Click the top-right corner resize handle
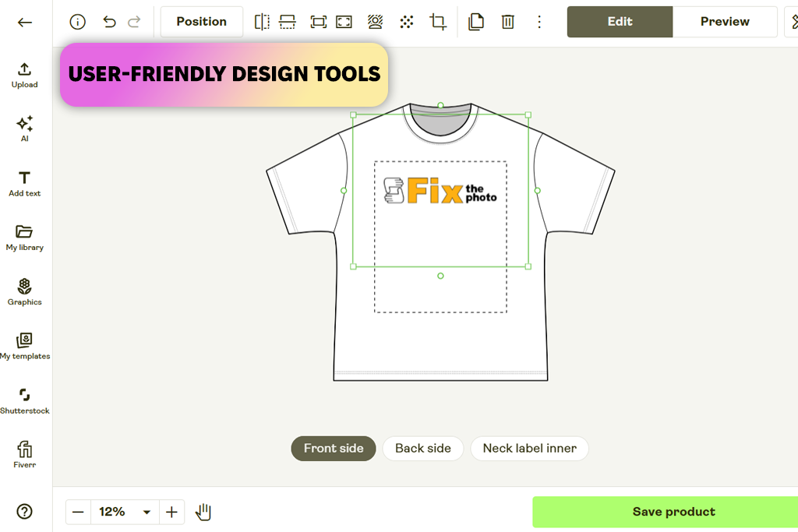The image size is (798, 532). point(528,115)
